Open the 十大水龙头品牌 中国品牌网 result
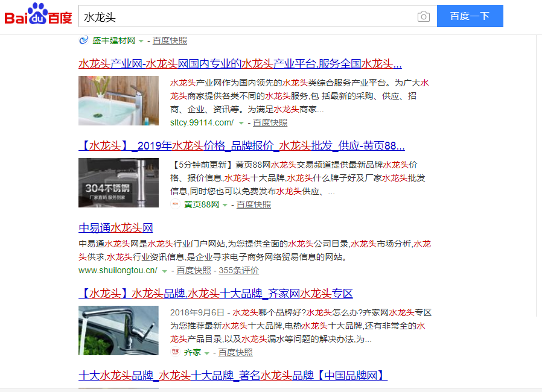Image resolution: width=542 pixels, height=392 pixels. point(232,375)
